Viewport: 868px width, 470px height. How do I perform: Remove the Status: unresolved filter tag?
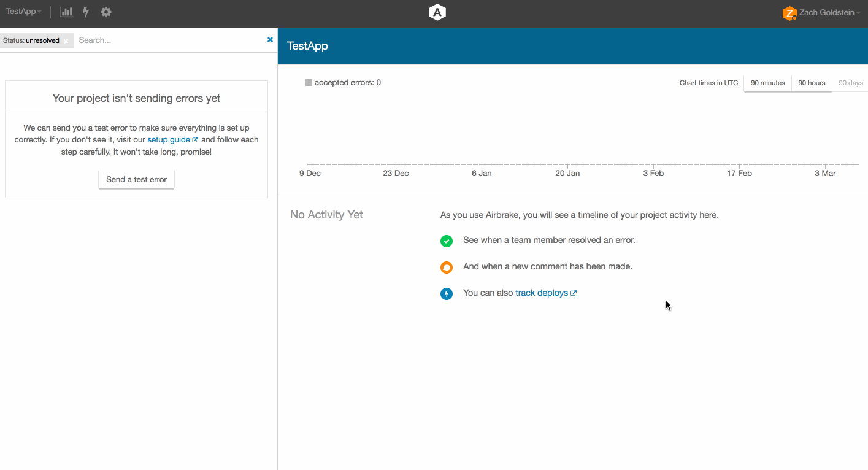click(66, 41)
